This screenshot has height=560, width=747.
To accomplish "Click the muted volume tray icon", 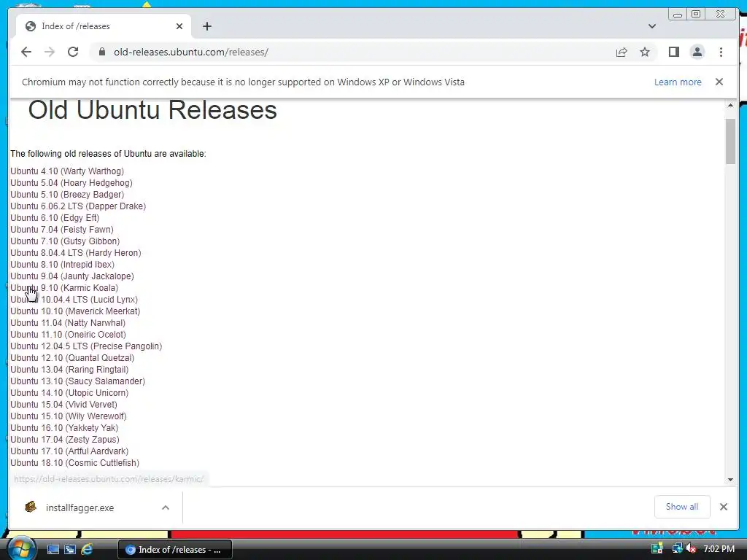I will click(x=692, y=549).
